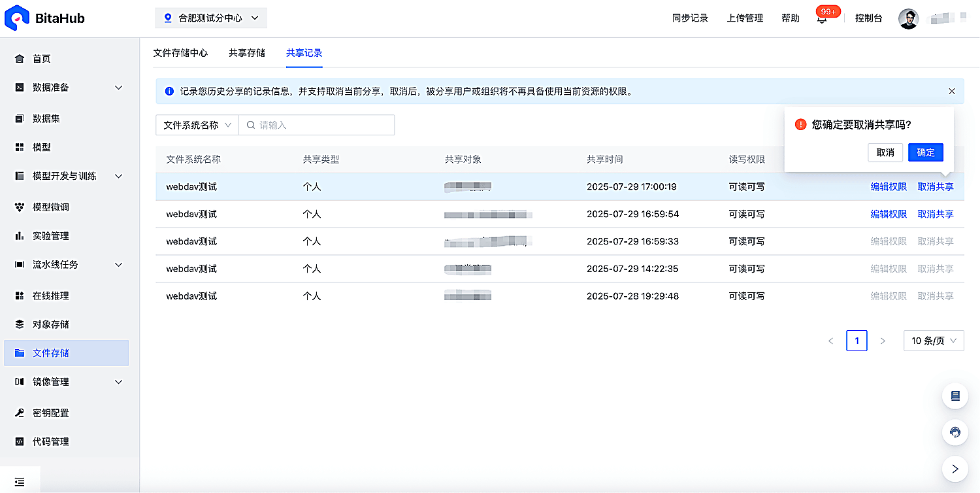
Task: Select 文件存储 in the sidebar
Action: coord(66,353)
